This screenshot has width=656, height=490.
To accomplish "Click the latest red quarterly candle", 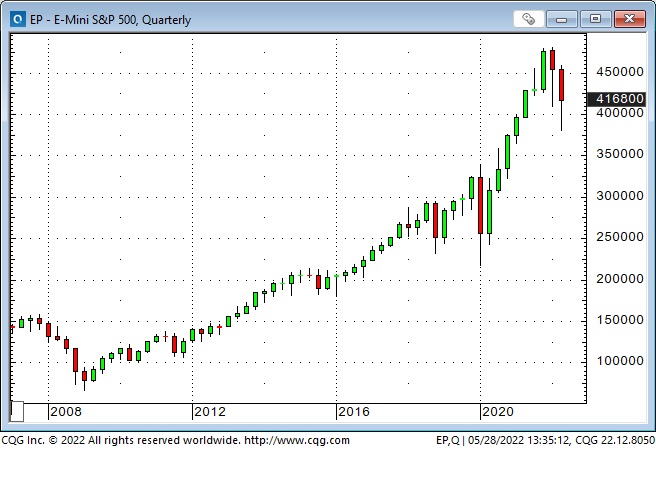I will [561, 85].
